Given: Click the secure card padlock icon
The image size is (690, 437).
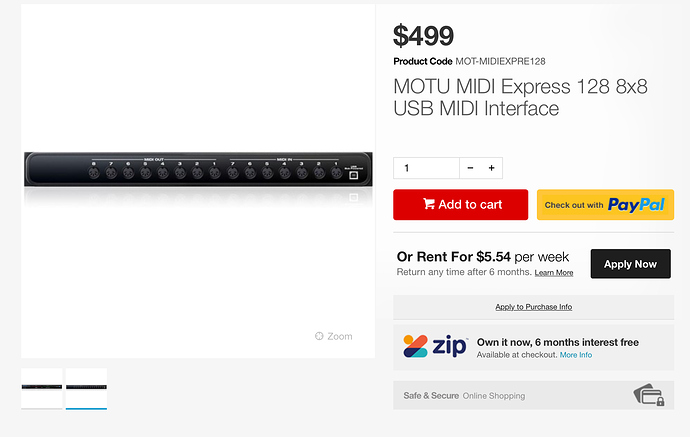Looking at the screenshot, I should click(x=648, y=395).
